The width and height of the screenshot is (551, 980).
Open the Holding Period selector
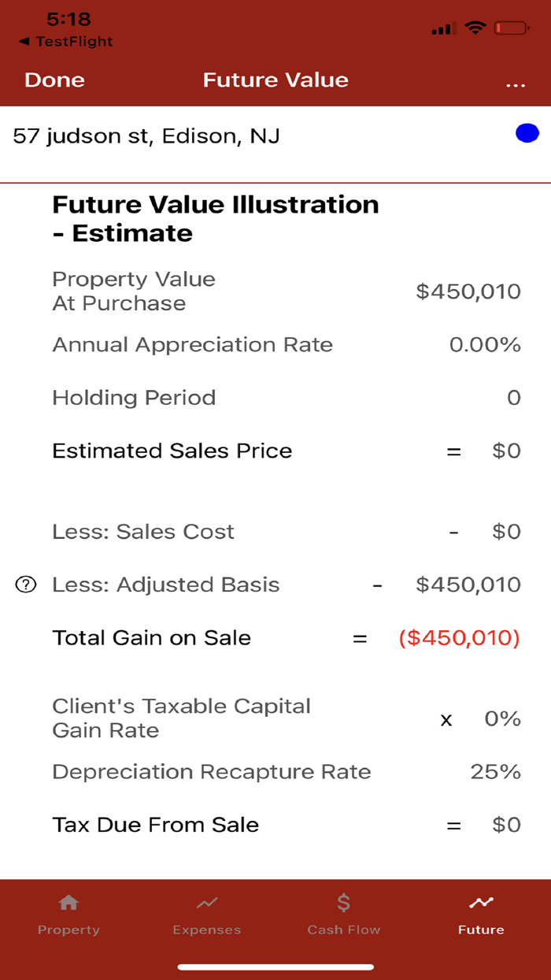pyautogui.click(x=514, y=398)
